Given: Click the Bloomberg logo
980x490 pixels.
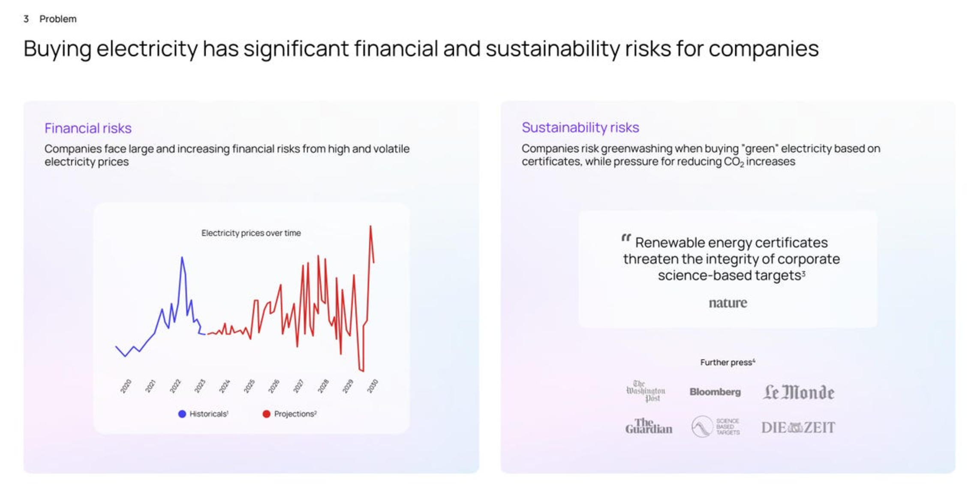Looking at the screenshot, I should (x=715, y=392).
